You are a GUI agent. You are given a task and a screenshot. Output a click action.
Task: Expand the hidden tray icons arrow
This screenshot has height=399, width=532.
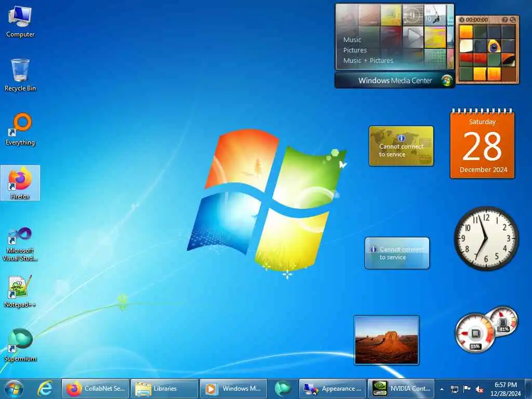coord(442,389)
